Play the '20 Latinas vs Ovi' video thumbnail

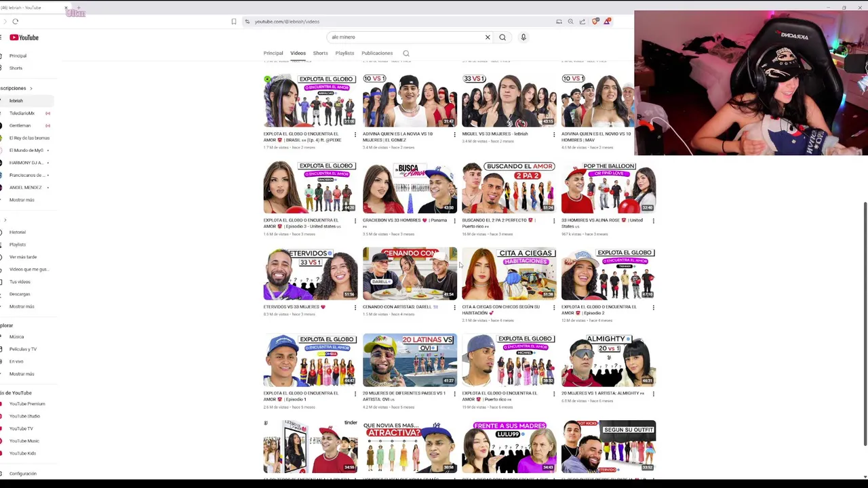pos(410,360)
